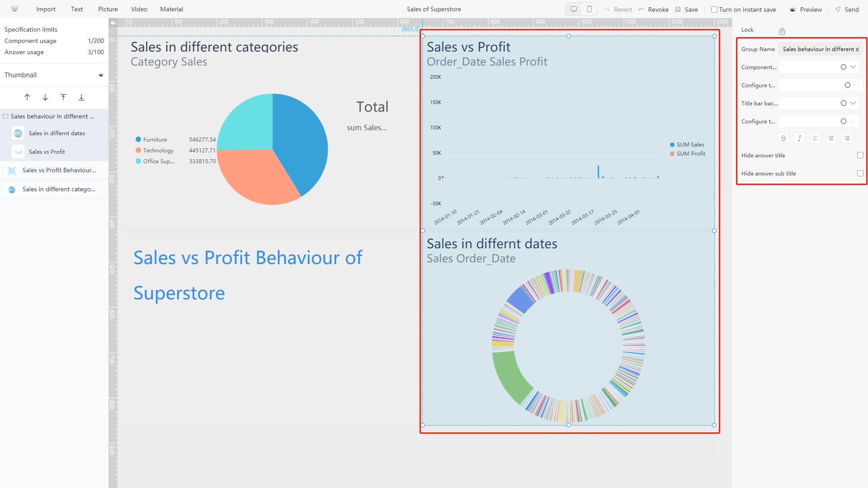Align title text left
Viewport: 868px width, 488px height.
[x=815, y=138]
